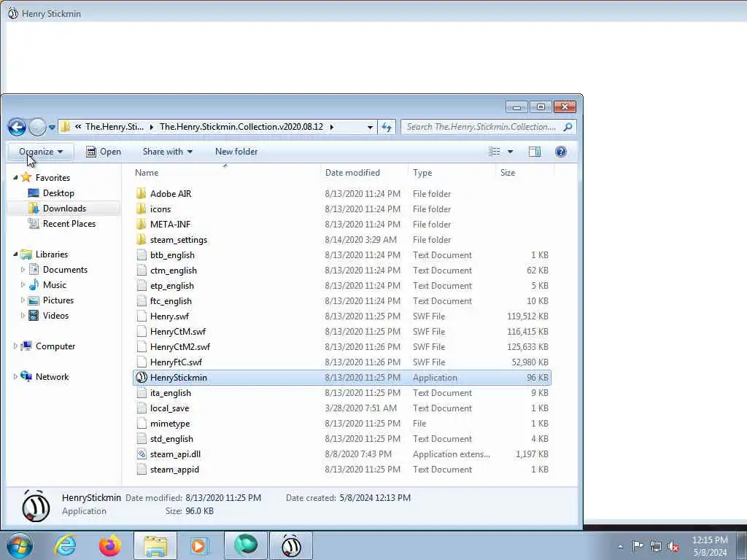Expand the Videos library
Screen dimensions: 747x560
tap(23, 315)
